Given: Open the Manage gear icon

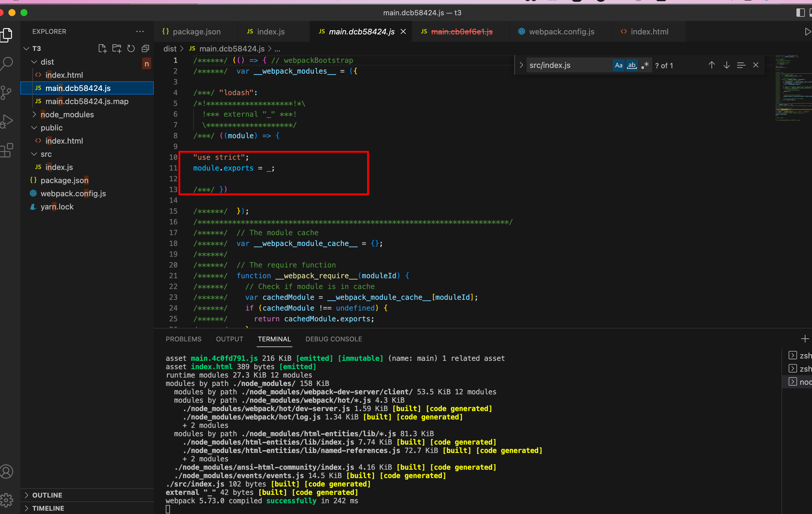Looking at the screenshot, I should coord(6,500).
